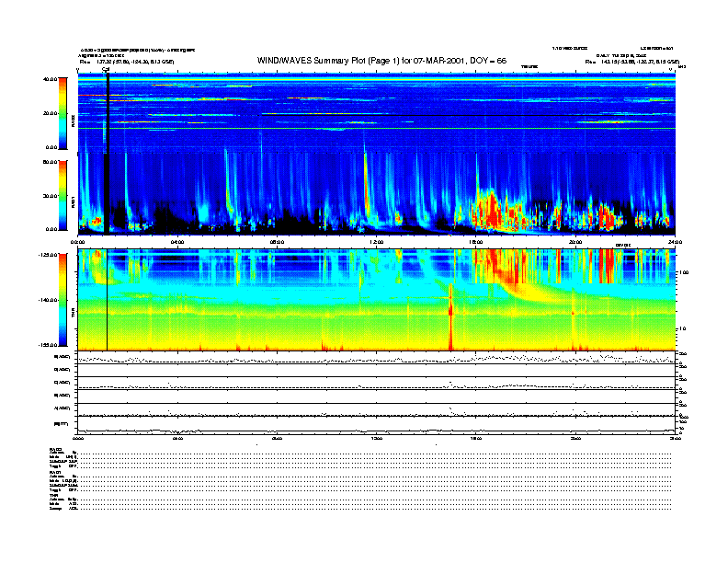Click the Cal marker above the spectrogram

click(106, 69)
